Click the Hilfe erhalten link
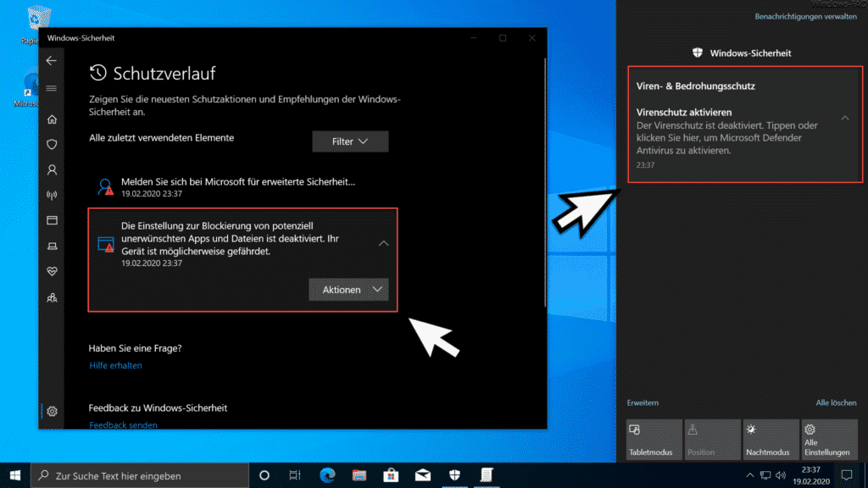Viewport: 868px width, 488px height. coord(115,365)
